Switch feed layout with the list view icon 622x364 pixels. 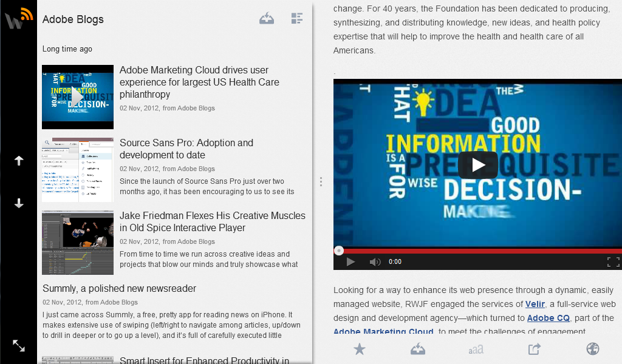coord(296,18)
